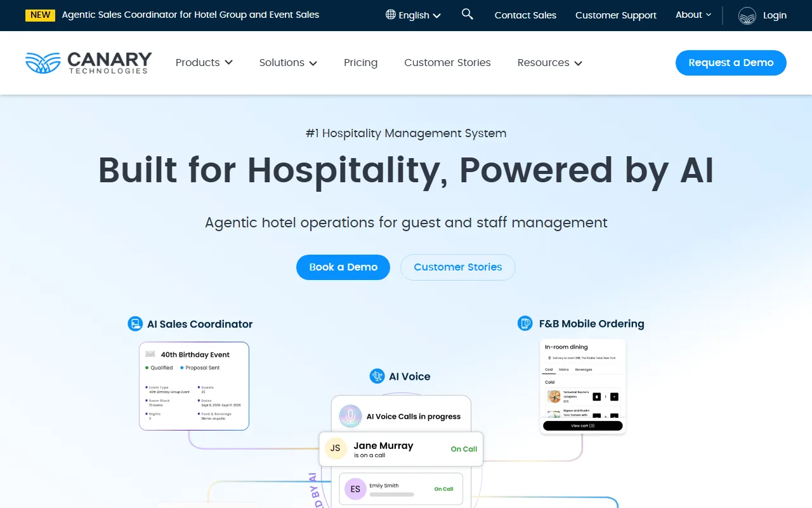
Task: Click the Login link
Action: [x=775, y=15]
